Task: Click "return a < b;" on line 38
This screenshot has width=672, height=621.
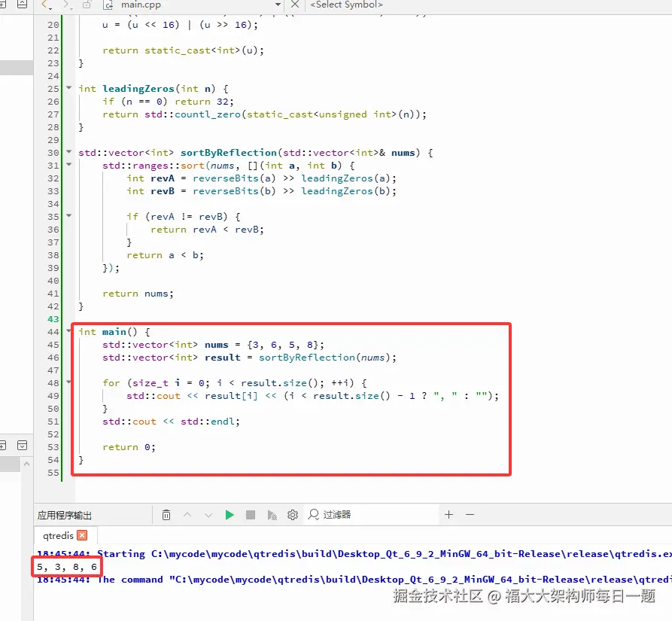Action: (165, 255)
